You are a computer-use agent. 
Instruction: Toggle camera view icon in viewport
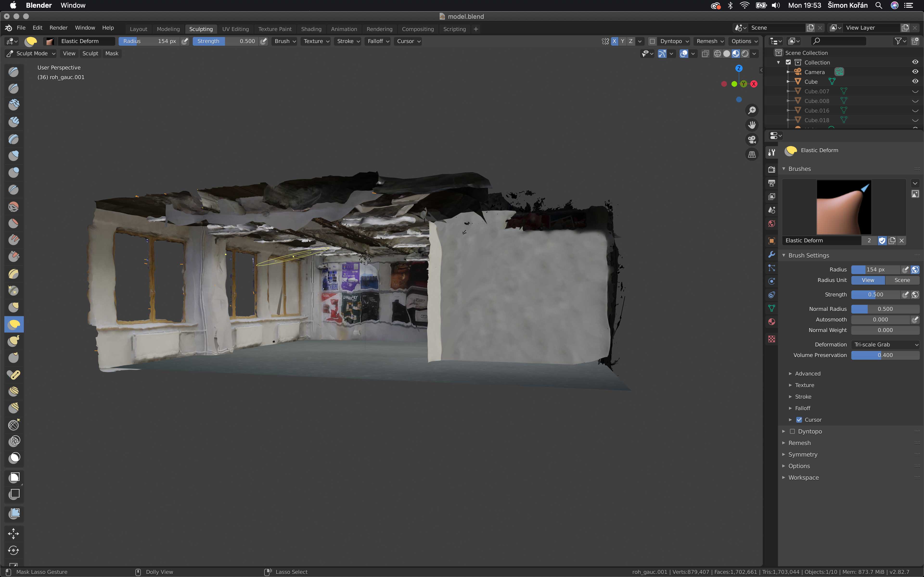[x=752, y=140]
